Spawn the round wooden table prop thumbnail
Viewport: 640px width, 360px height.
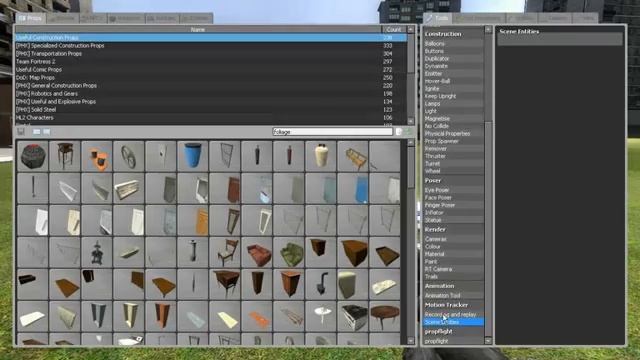[x=385, y=316]
